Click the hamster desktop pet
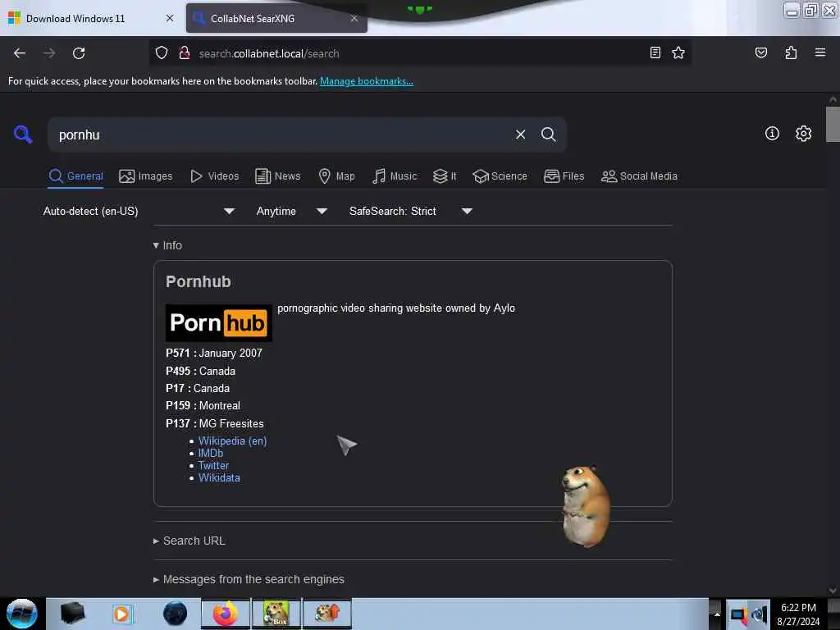The width and height of the screenshot is (840, 630). point(585,507)
